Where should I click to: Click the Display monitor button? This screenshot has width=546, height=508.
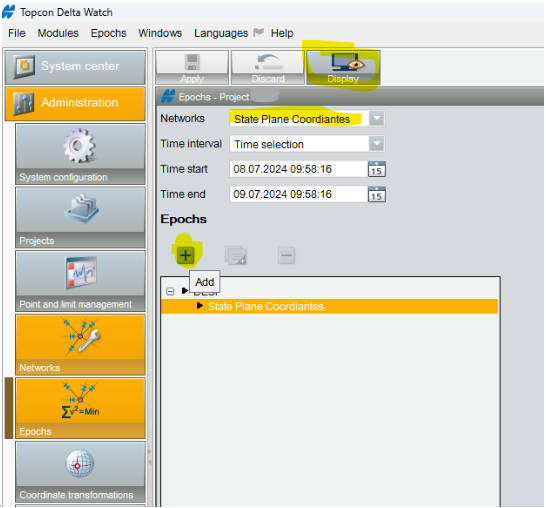(x=343, y=67)
